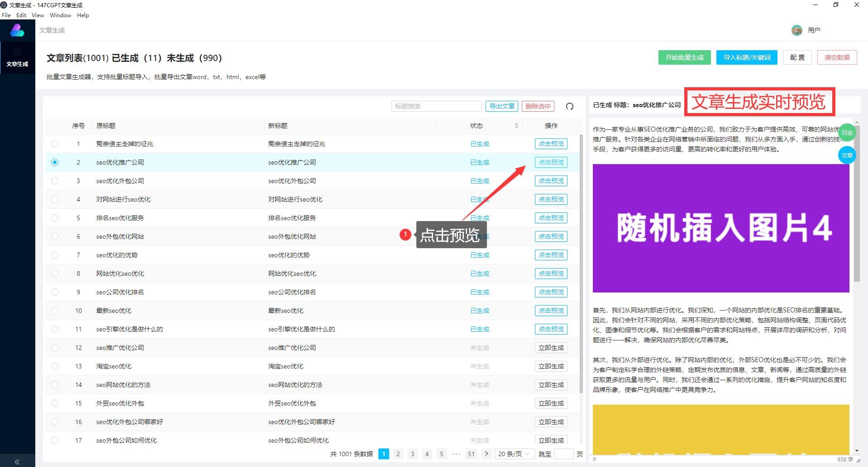This screenshot has width=868, height=467.
Task: Expand the pagination ellipsis for more pages
Action: point(456,454)
